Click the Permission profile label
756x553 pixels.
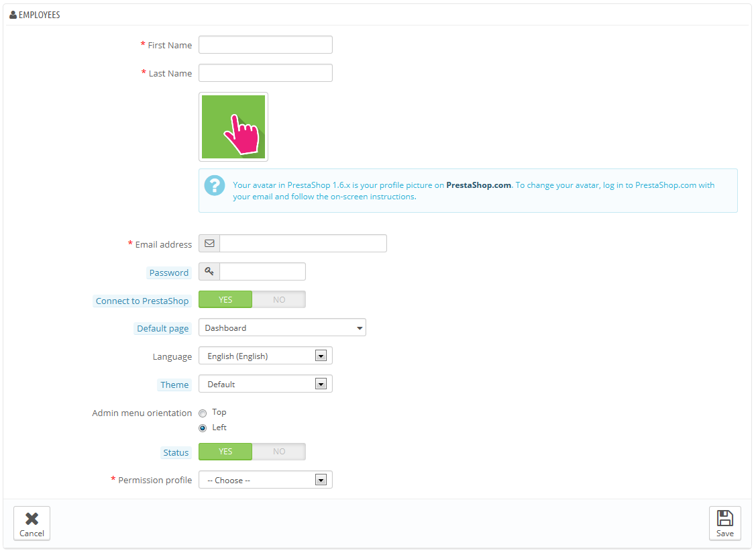click(155, 480)
